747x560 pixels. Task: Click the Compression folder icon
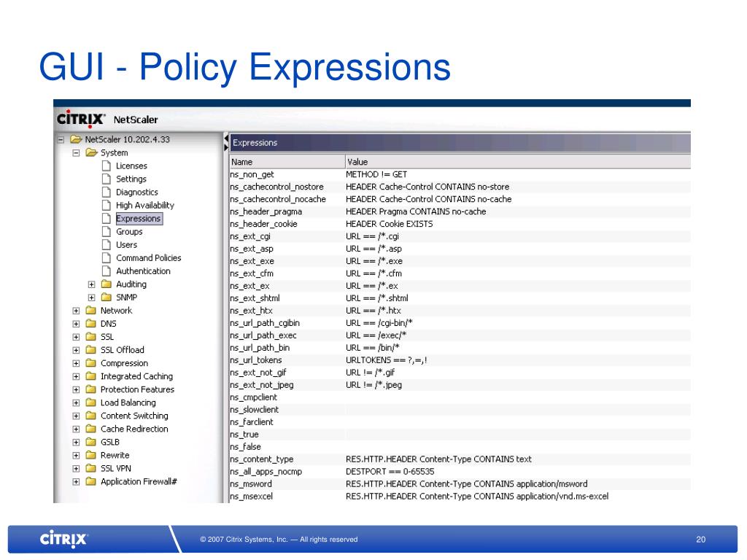coord(91,363)
